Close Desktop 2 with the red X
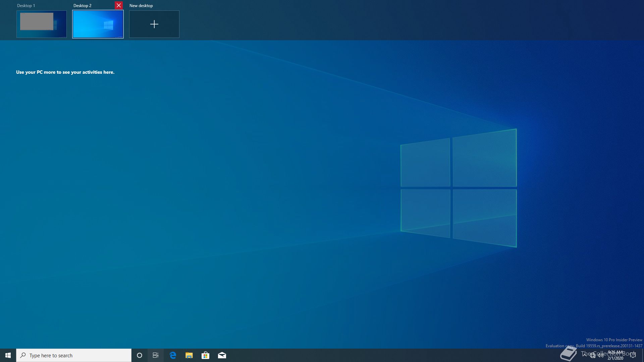644x362 pixels. coord(119,5)
